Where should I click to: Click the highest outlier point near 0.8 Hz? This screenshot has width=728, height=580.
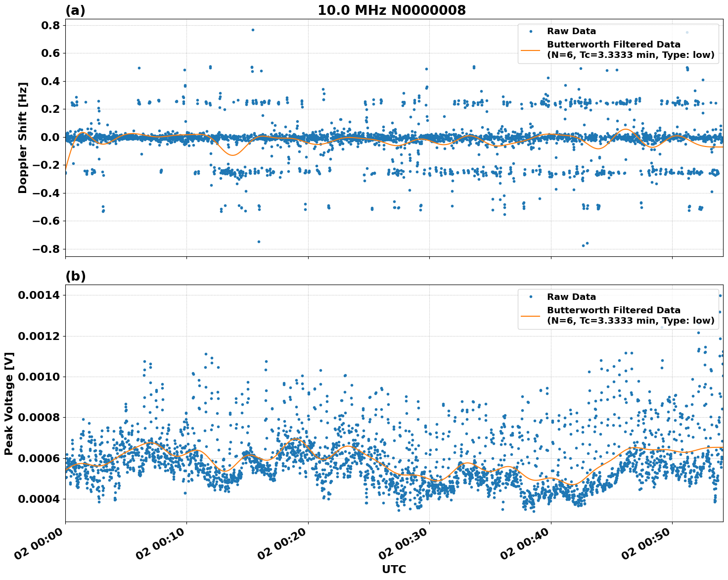(x=252, y=30)
